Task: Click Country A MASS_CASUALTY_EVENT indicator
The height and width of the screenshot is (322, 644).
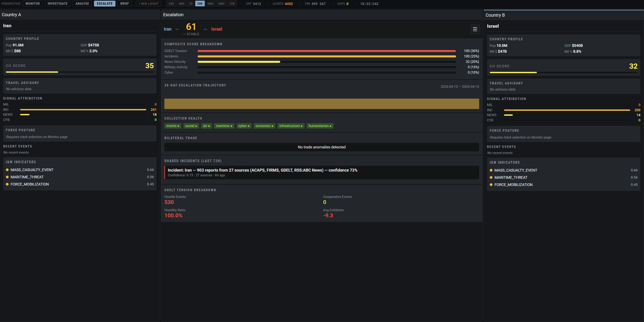Action: (80, 170)
